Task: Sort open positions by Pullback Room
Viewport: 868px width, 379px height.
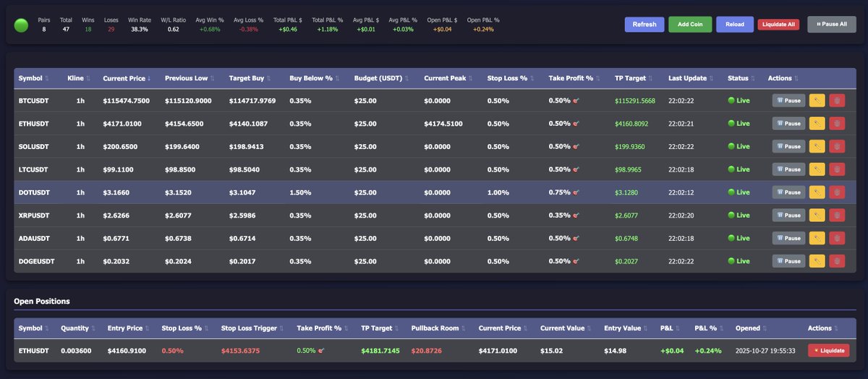Action: coord(438,328)
